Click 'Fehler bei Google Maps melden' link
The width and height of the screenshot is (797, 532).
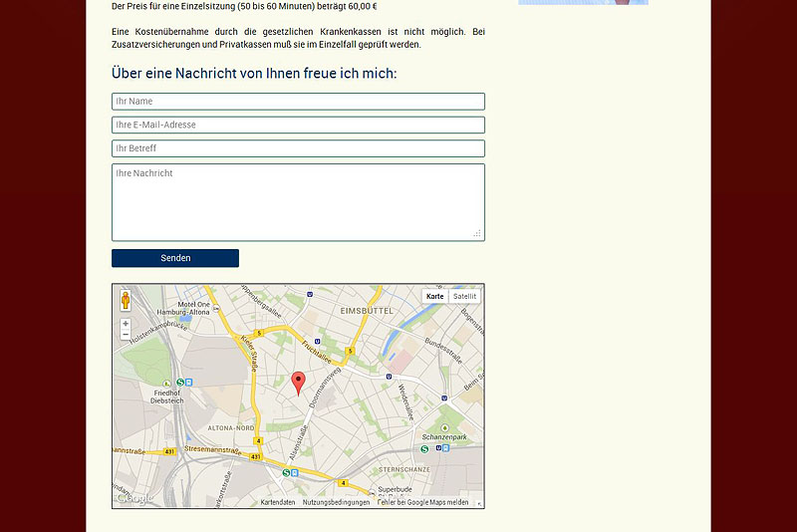[x=423, y=503]
